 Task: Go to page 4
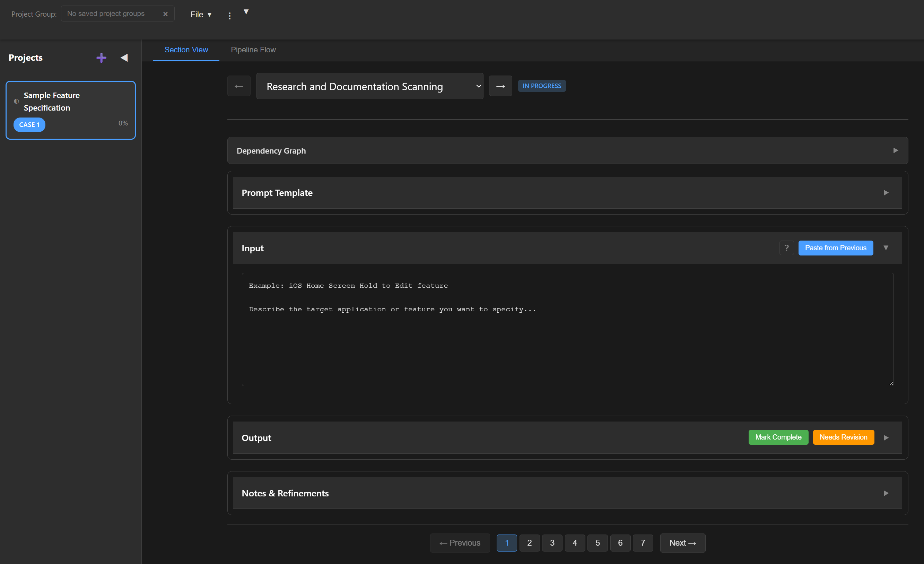pyautogui.click(x=575, y=543)
